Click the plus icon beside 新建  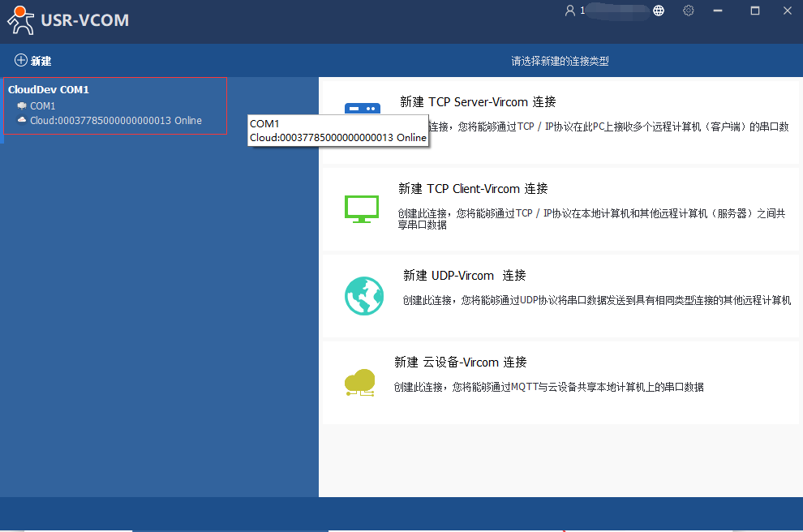[x=21, y=61]
